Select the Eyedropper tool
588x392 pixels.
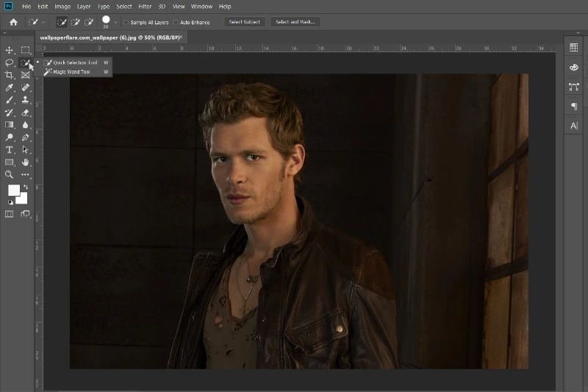(10, 88)
